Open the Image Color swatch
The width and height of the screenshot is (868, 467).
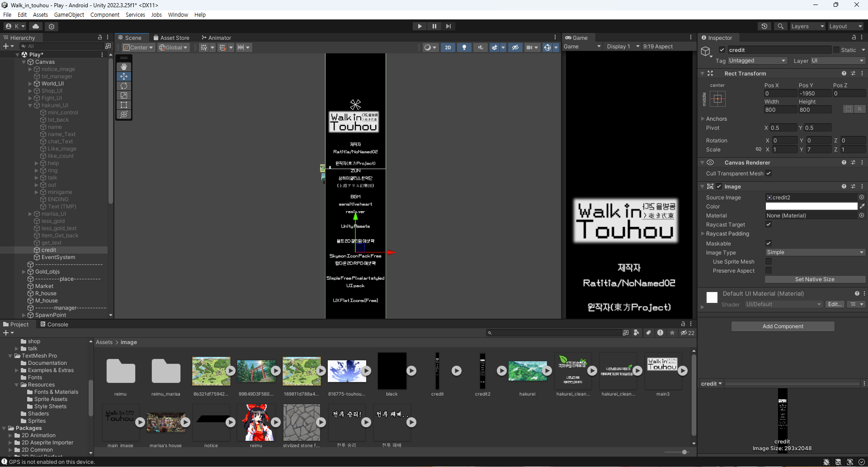pyautogui.click(x=811, y=206)
